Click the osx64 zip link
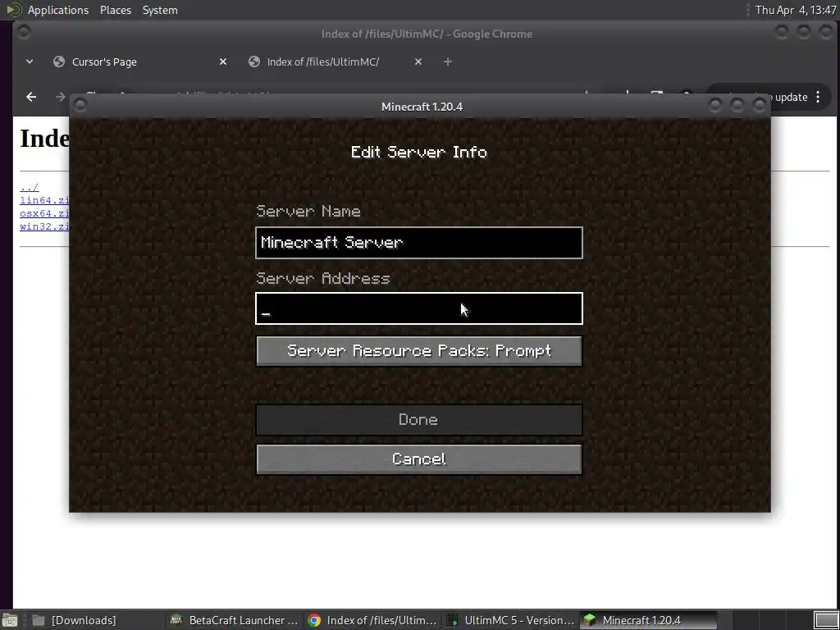The height and width of the screenshot is (630, 840). click(x=44, y=213)
